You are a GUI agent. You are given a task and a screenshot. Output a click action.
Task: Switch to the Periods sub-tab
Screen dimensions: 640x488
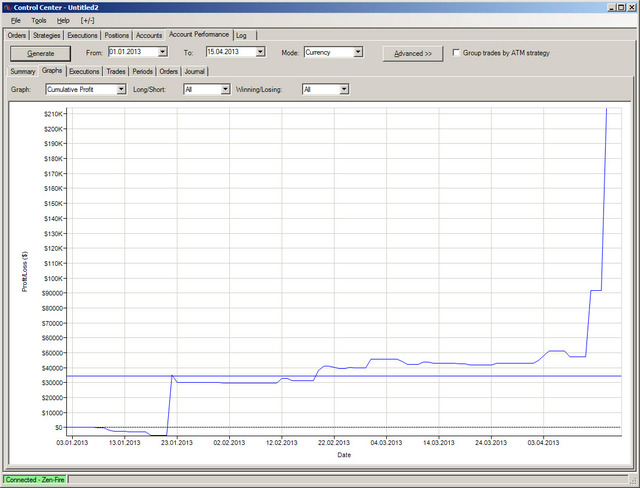pos(142,71)
